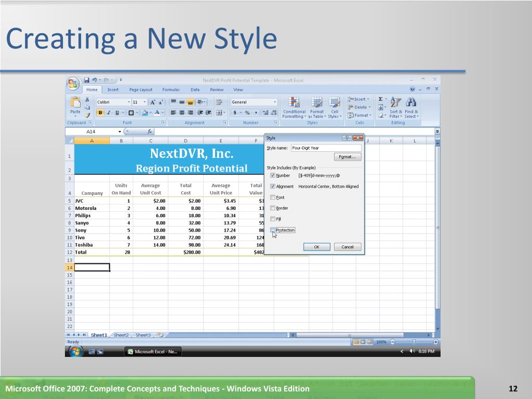532x399 pixels.
Task: Click the Delete button in Cells group
Action: (x=359, y=107)
